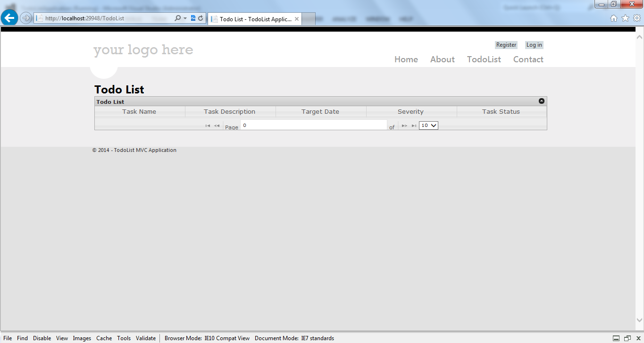Open the Home navigation link

coord(406,59)
